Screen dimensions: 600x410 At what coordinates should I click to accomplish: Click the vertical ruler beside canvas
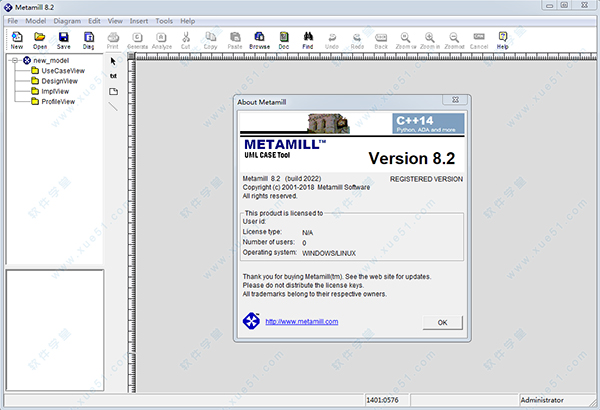pos(132,226)
